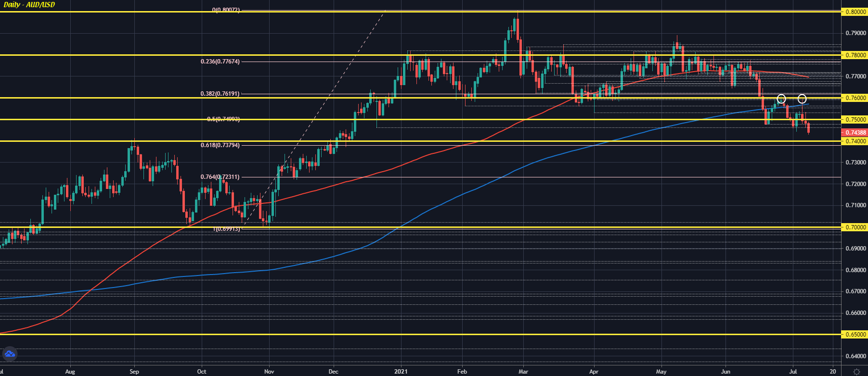Click the right white circle marker
The width and height of the screenshot is (868, 376).
[802, 99]
